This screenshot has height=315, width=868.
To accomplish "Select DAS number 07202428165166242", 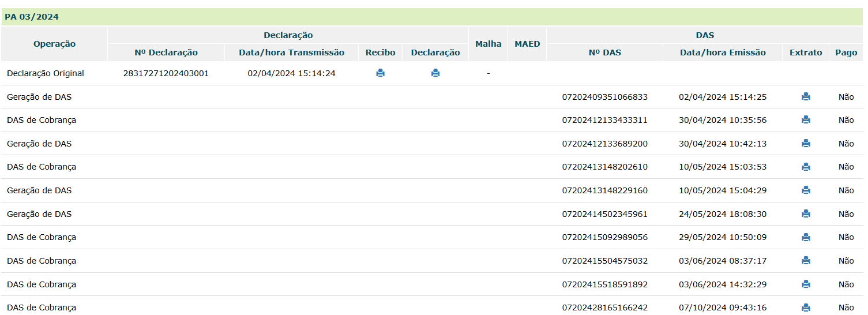I will coord(605,307).
